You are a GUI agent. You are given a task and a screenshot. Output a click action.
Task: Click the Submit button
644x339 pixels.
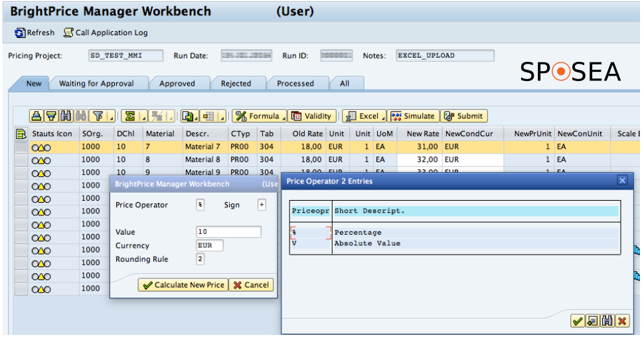point(464,116)
